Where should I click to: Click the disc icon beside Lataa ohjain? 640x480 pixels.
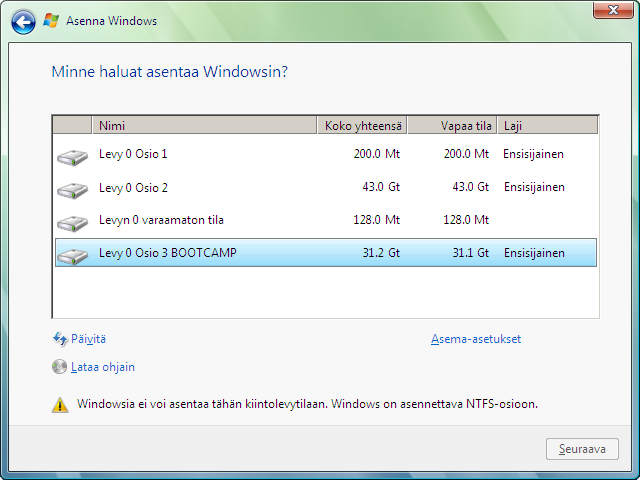pos(59,367)
